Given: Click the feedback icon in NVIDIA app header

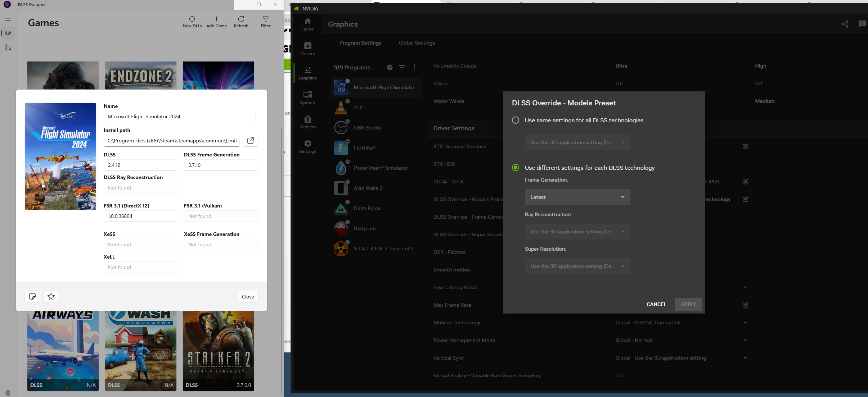Looking at the screenshot, I should click(862, 24).
